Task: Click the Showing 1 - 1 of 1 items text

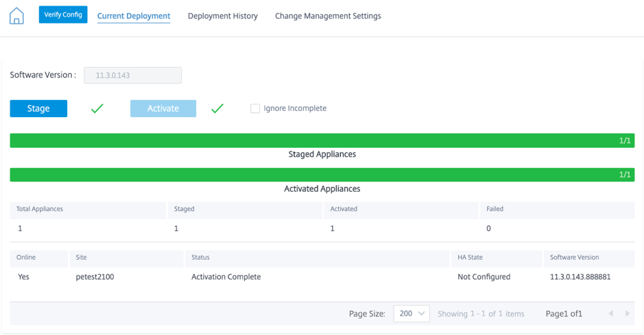Action: 481,314
